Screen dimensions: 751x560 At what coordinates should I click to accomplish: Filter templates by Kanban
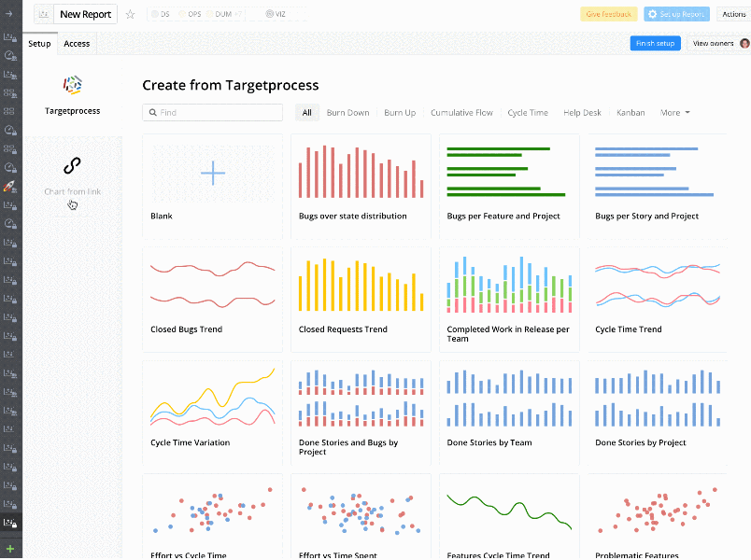(631, 113)
